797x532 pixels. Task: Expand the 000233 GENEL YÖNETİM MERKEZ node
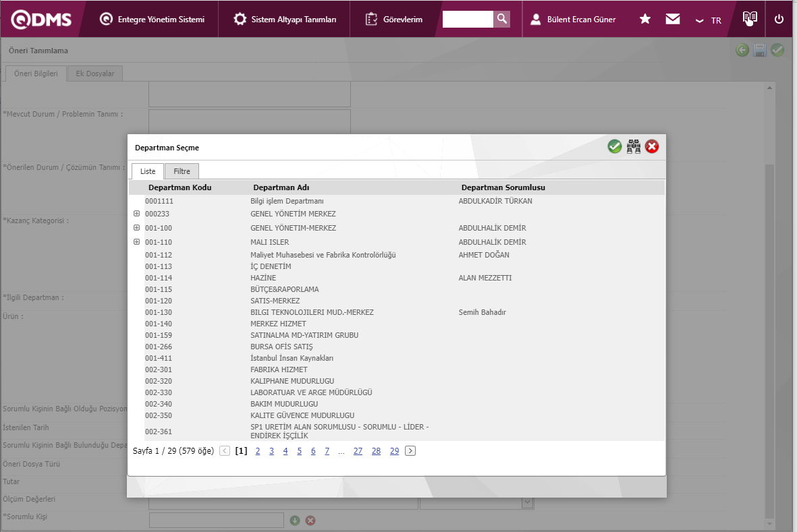[x=136, y=213]
